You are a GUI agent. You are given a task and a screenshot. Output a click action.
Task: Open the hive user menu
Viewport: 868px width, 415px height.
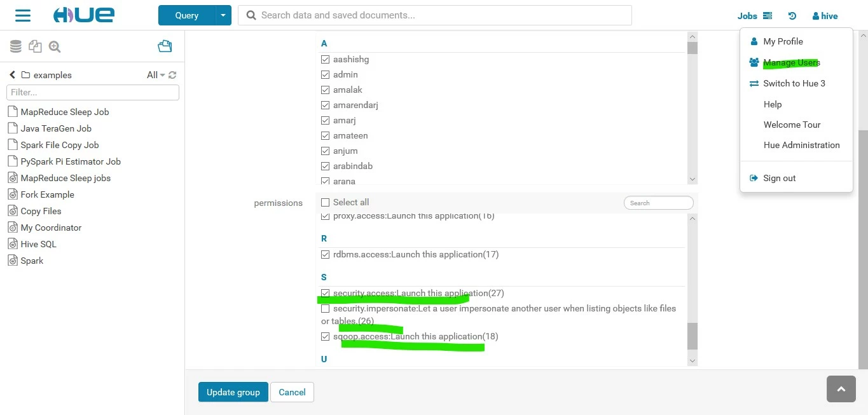click(825, 16)
